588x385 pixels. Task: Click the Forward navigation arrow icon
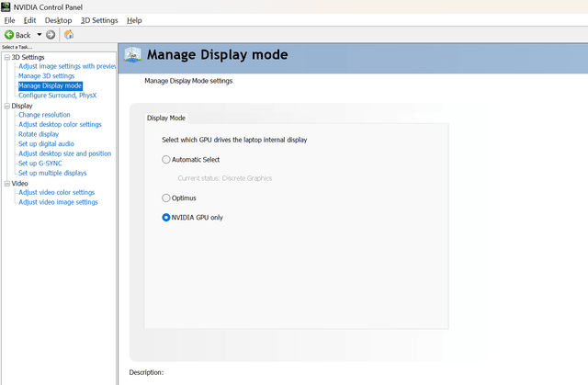coord(51,35)
